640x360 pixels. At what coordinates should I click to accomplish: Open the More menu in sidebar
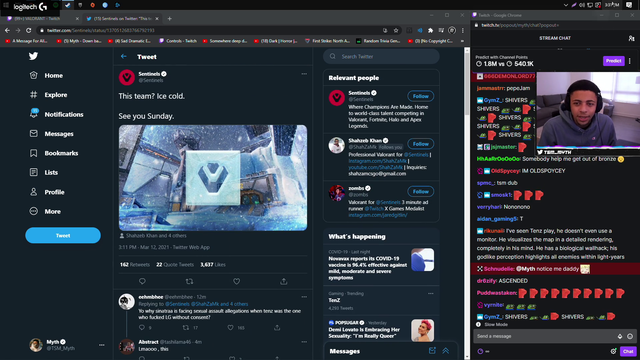[45, 211]
